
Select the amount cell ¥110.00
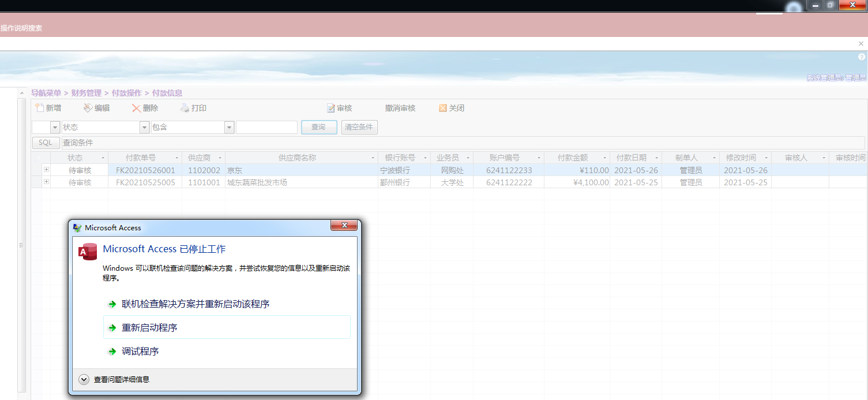pos(577,170)
